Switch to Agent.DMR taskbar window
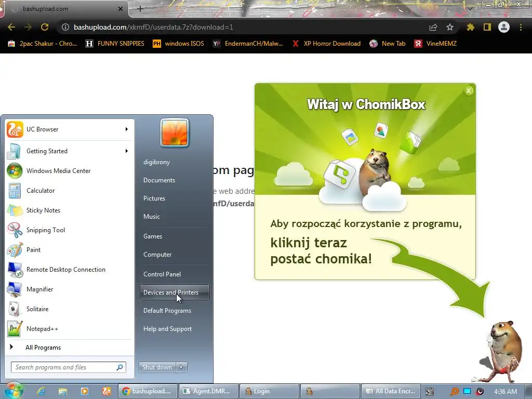The height and width of the screenshot is (399, 532). click(208, 391)
